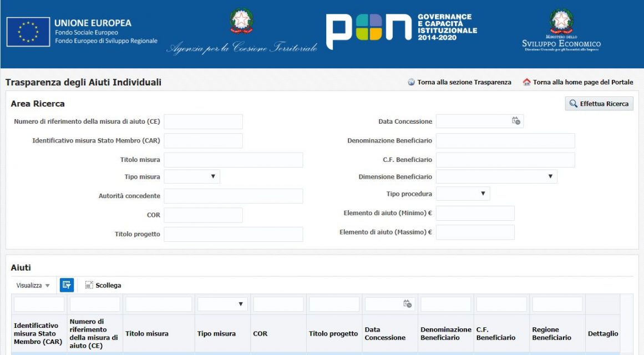This screenshot has width=644, height=355.
Task: Click the globe icon beside Torna alla sezione Trasparenza
Action: 411,82
